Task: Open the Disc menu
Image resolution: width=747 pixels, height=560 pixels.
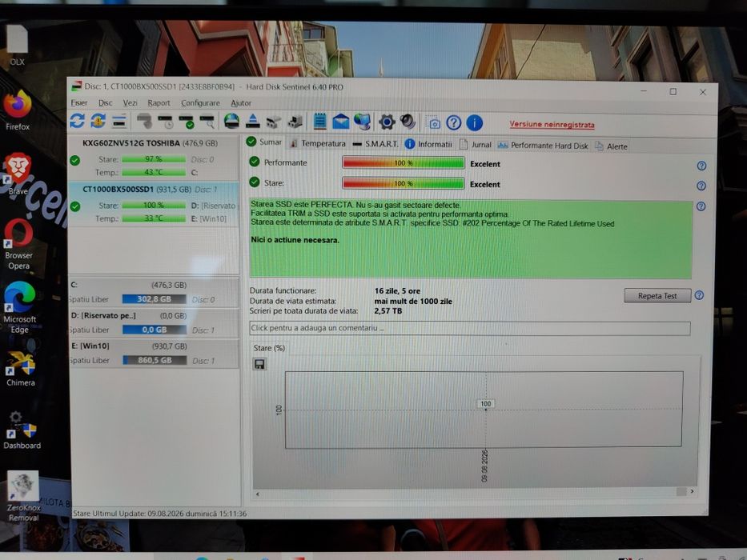Action: 106,103
